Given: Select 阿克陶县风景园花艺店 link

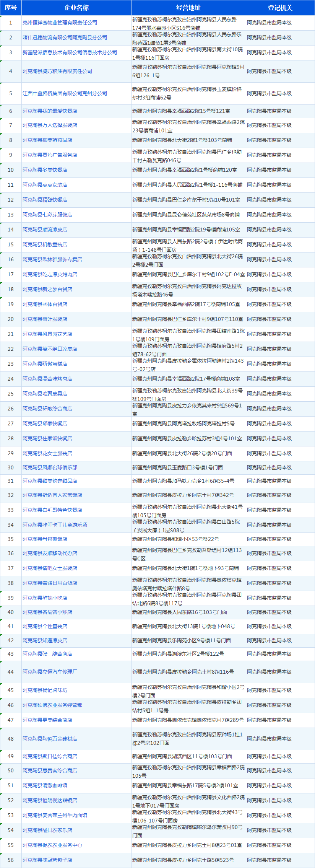Looking at the screenshot, I should (47, 334).
